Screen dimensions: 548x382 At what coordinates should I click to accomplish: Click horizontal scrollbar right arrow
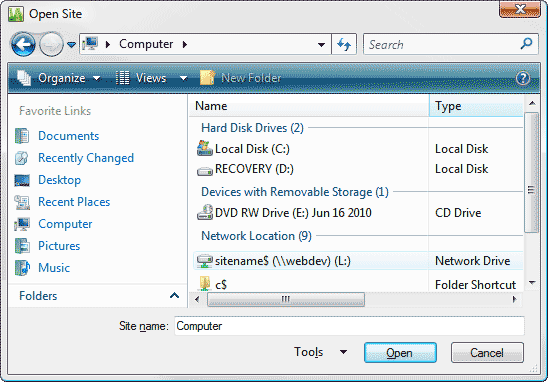tap(514, 299)
